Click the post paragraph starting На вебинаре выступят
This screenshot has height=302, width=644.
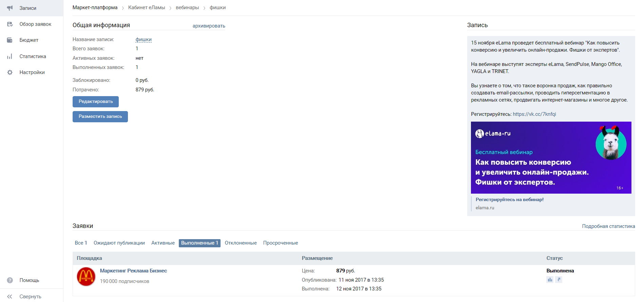tap(547, 68)
